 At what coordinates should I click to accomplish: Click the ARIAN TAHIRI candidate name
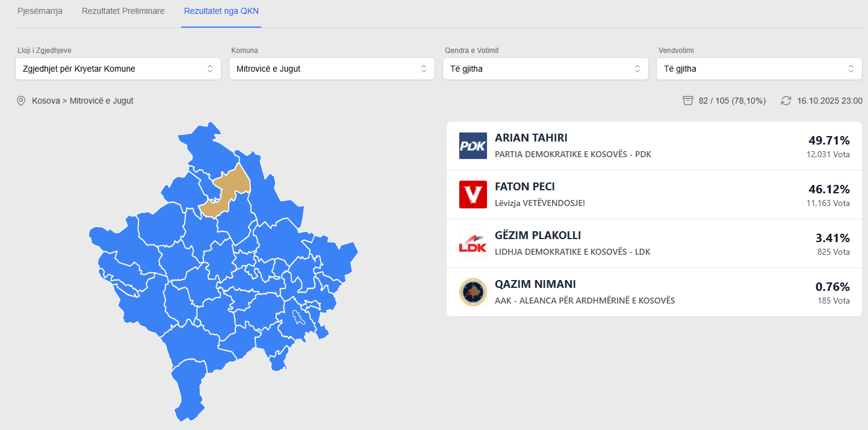[x=531, y=138]
